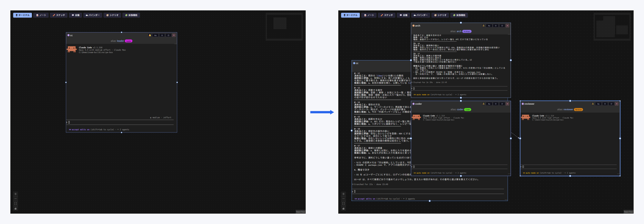Click the Leader role badge in the left cc window
This screenshot has width=644, height=224.
tap(129, 41)
